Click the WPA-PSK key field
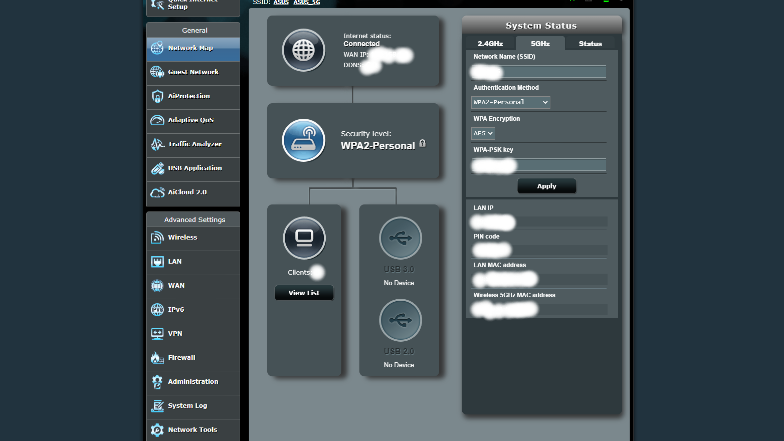This screenshot has height=441, width=784. click(538, 166)
